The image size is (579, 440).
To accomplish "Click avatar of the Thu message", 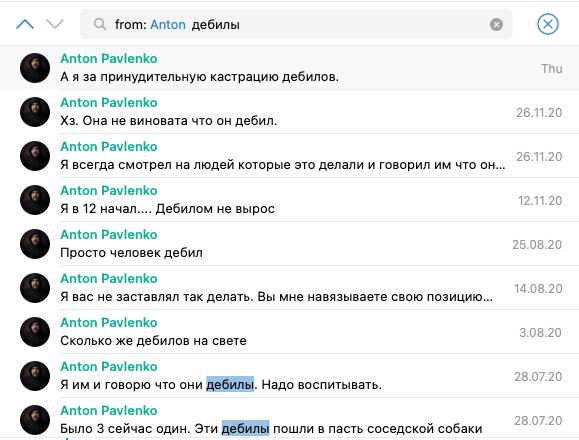I will pos(35,68).
